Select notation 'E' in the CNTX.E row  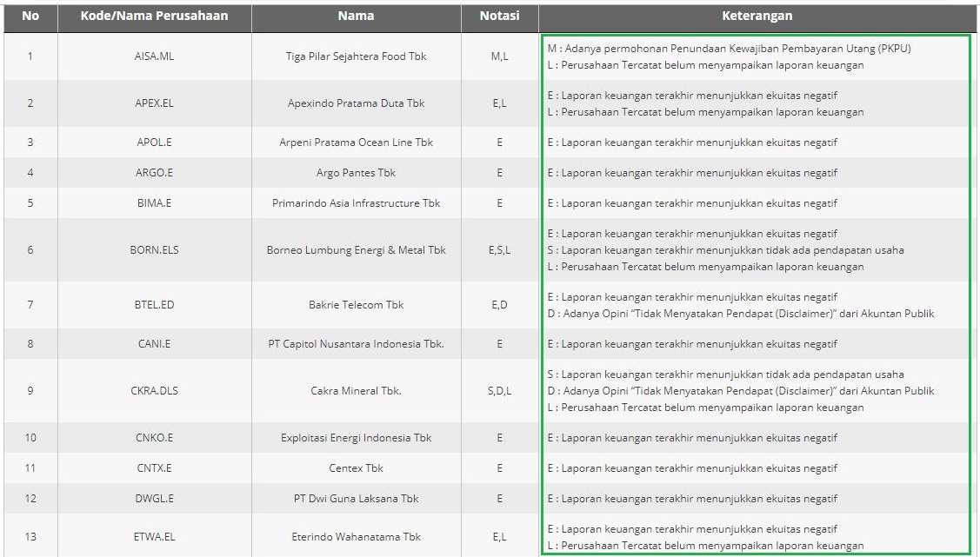pos(499,468)
